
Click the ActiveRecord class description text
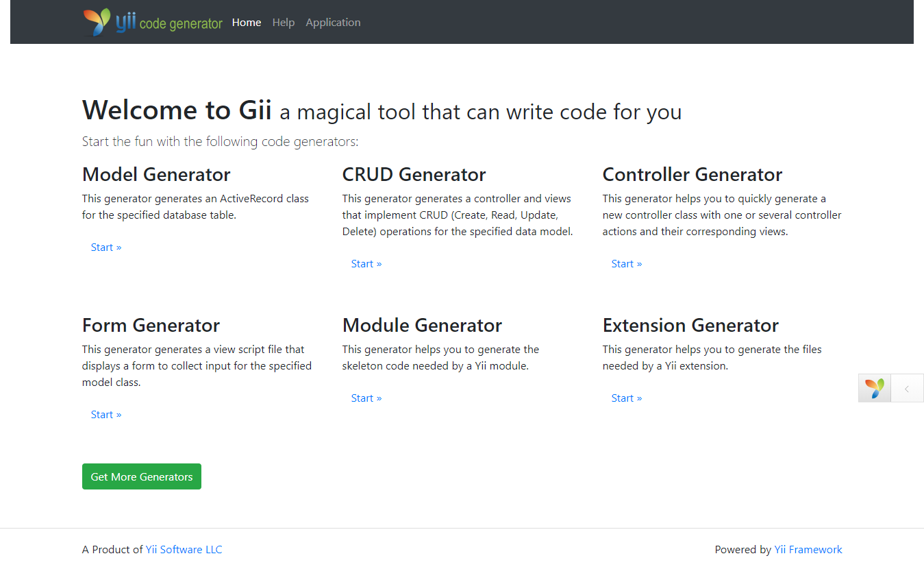pos(196,207)
